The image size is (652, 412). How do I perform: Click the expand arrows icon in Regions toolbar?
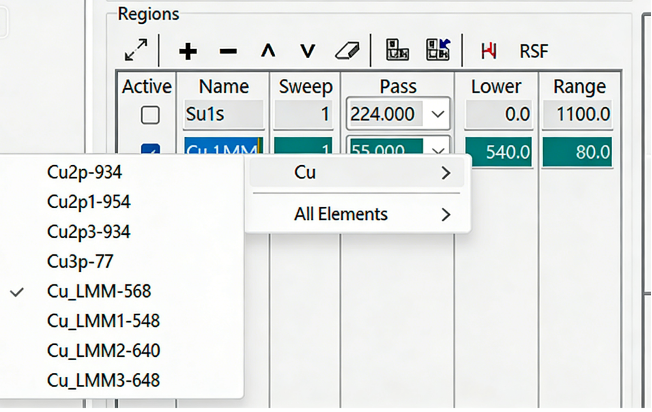[x=136, y=51]
